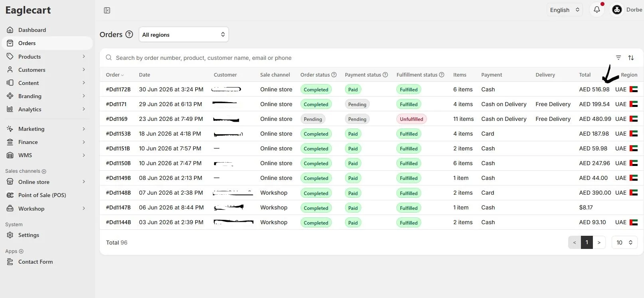Click the Orders help question-mark icon
This screenshot has width=644, height=298.
pyautogui.click(x=129, y=34)
